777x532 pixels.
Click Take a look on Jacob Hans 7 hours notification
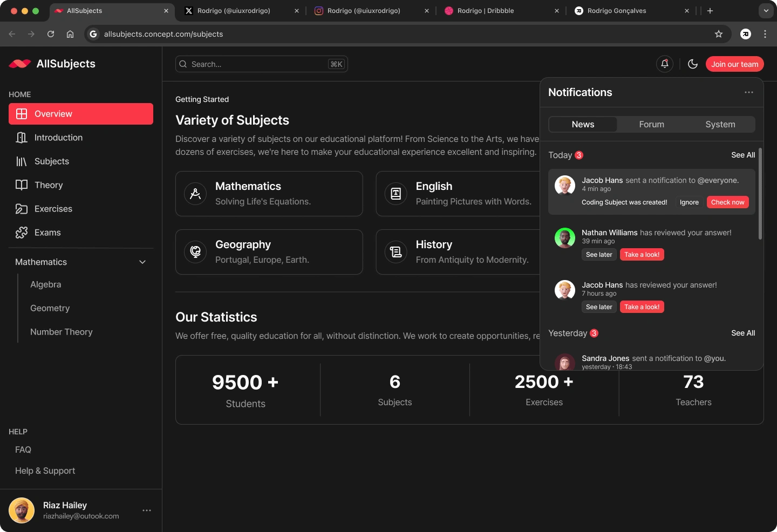click(642, 307)
